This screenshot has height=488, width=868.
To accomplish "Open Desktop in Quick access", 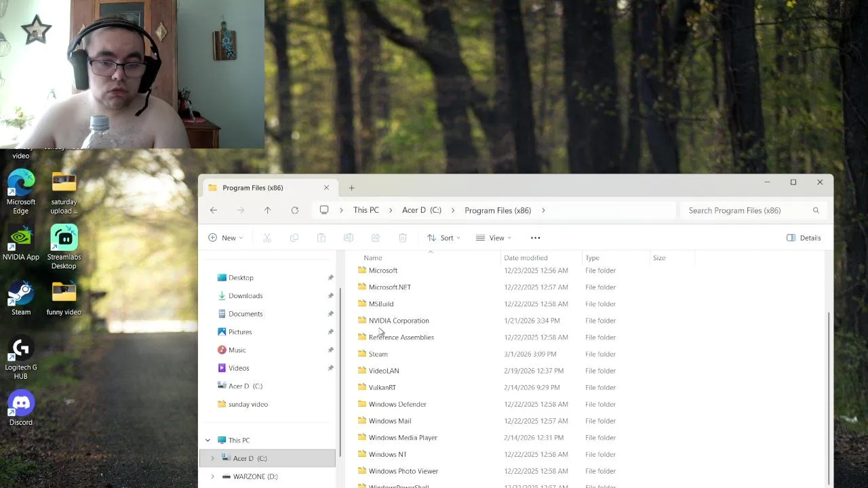I will 241,277.
